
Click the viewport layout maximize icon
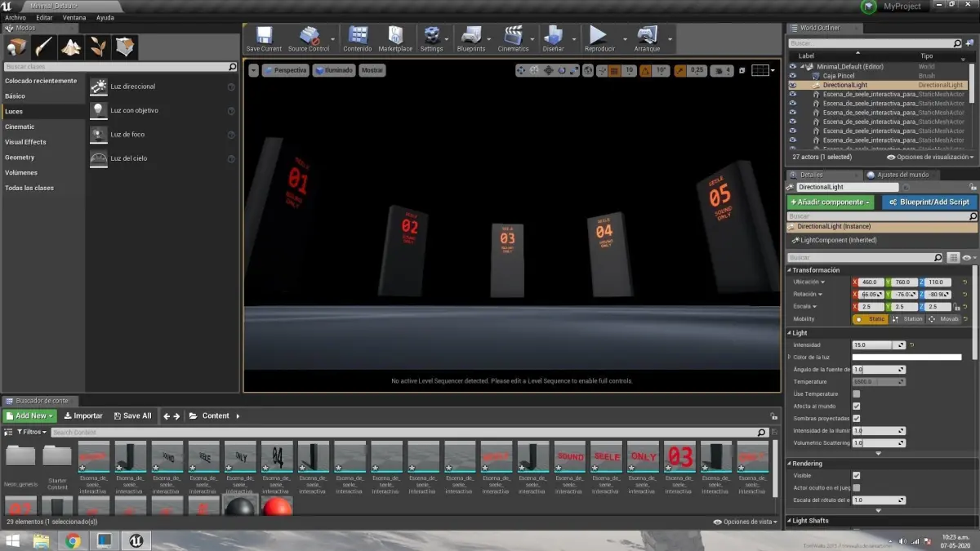pos(742,71)
